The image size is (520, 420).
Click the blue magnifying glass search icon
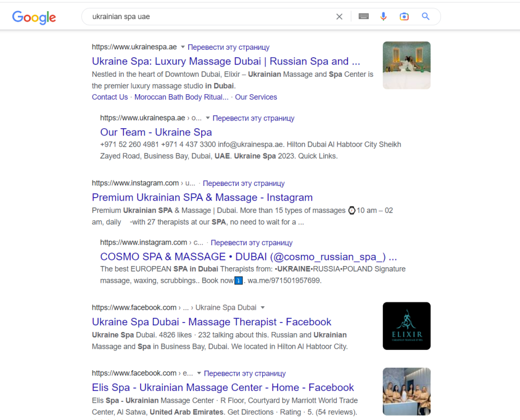(425, 16)
